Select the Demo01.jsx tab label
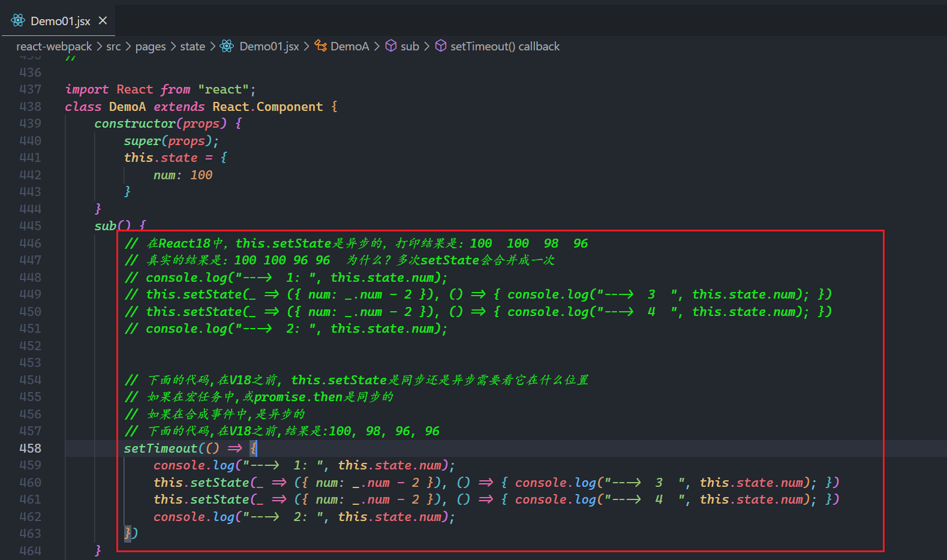Viewport: 947px width, 560px height. point(61,21)
